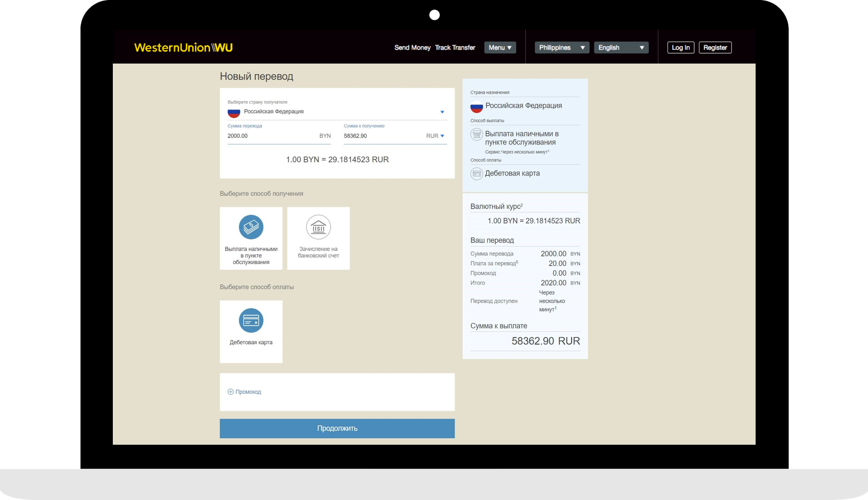Click the Log In button
The image size is (868, 500).
680,48
